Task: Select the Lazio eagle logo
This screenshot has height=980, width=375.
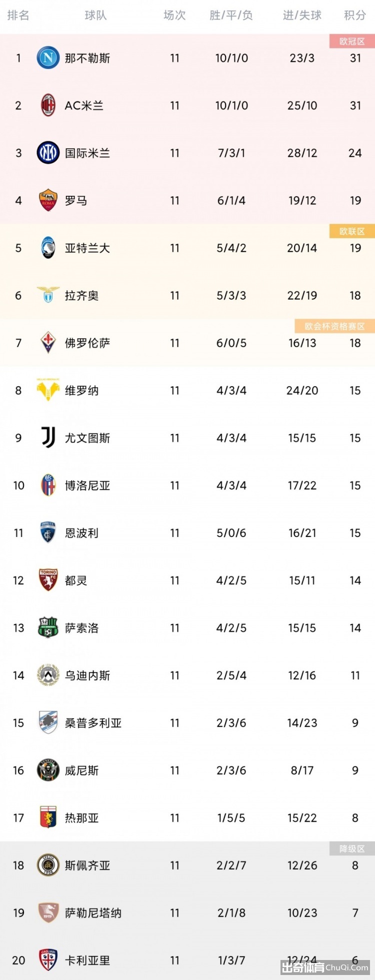Action: 48,295
